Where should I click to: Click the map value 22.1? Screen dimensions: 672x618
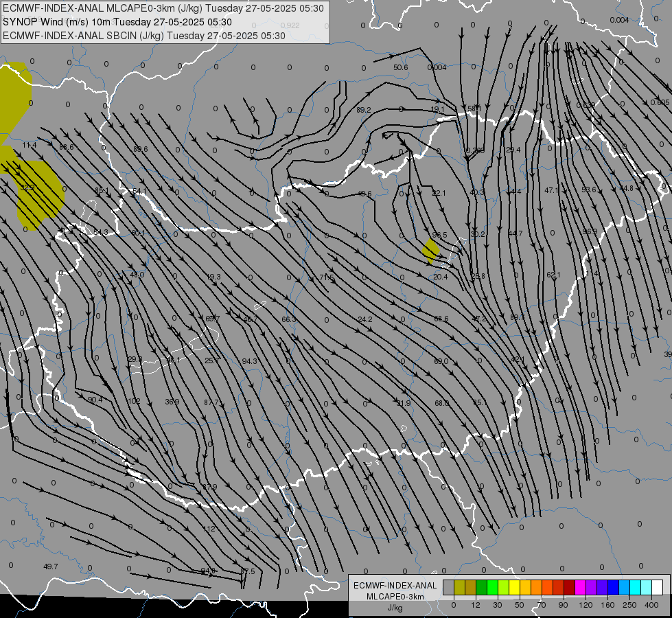point(439,193)
